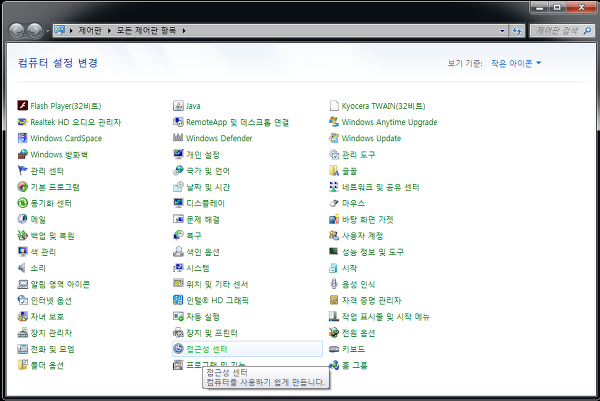Image resolution: width=600 pixels, height=401 pixels.
Task: Open the 소리 speaker icon
Action: (23, 268)
